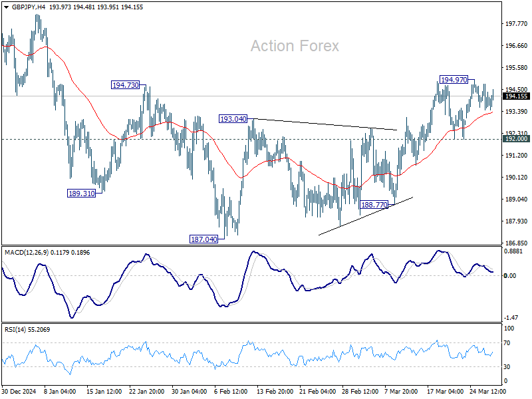Screen dimensions: 532x399
Task: Select the 193.040 price label
Action: coord(233,119)
